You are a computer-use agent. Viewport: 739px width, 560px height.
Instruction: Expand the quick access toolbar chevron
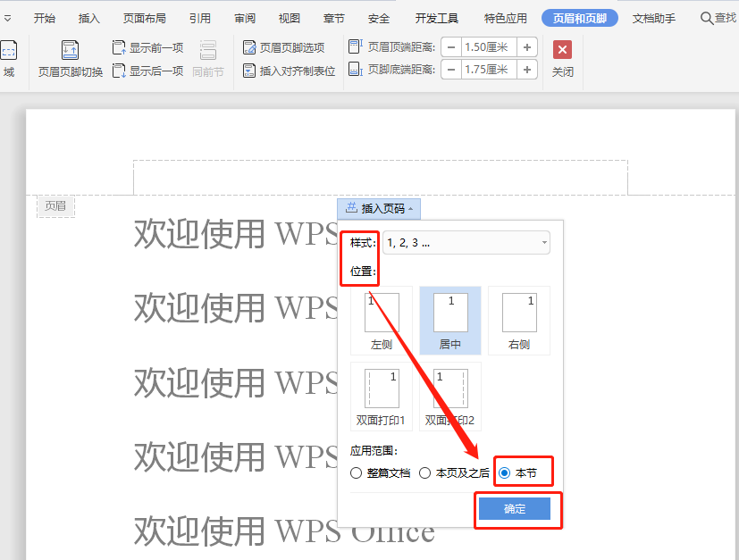tap(7, 19)
